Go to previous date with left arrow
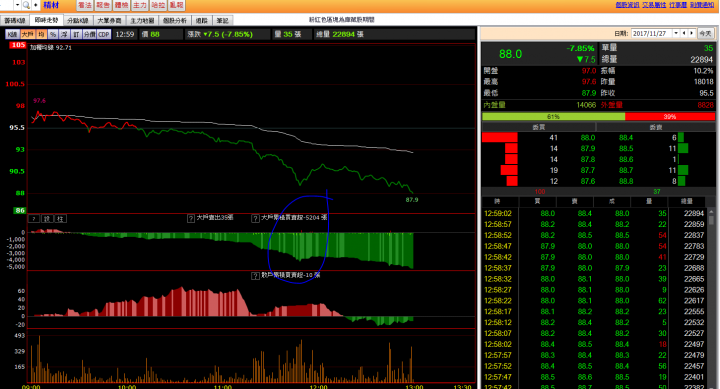Viewport: 720px width, 389px height. [x=684, y=34]
